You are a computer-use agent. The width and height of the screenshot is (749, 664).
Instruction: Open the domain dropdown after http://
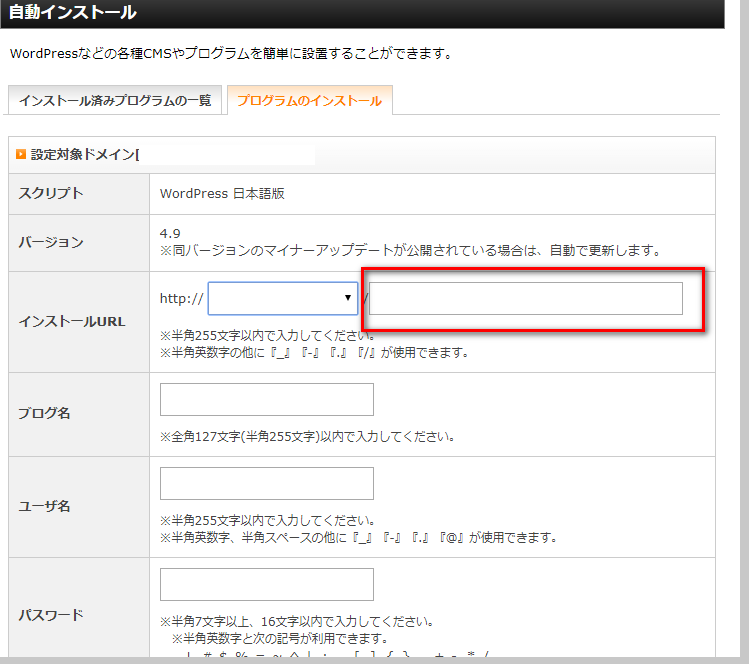(x=282, y=298)
